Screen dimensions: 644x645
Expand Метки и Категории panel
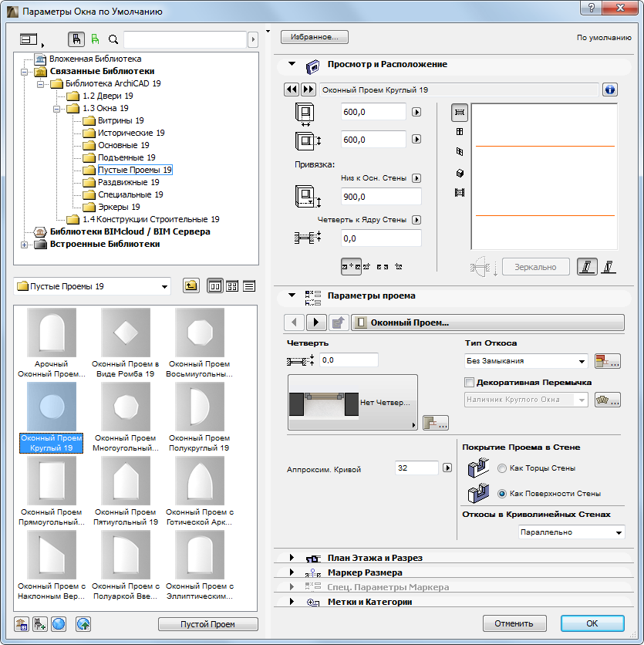point(292,601)
